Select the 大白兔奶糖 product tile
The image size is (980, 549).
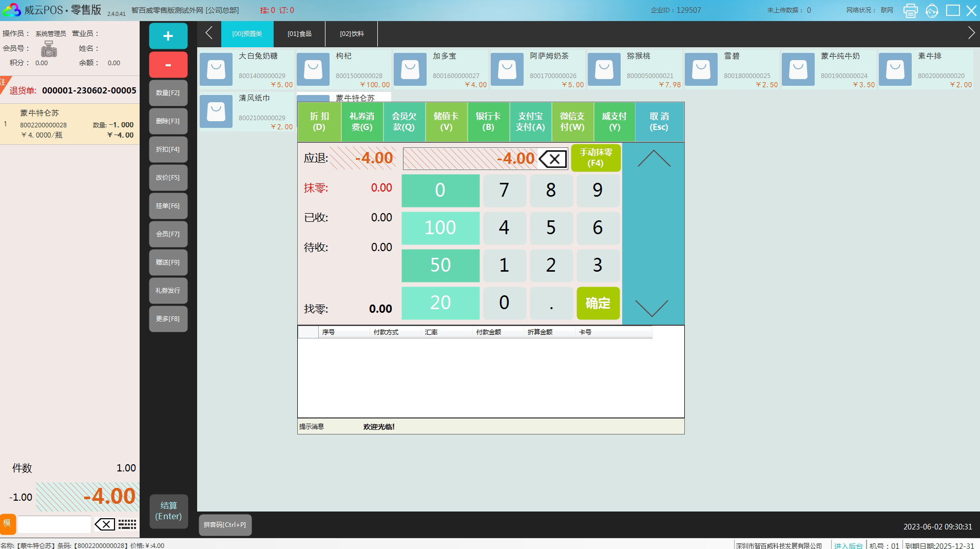click(246, 69)
